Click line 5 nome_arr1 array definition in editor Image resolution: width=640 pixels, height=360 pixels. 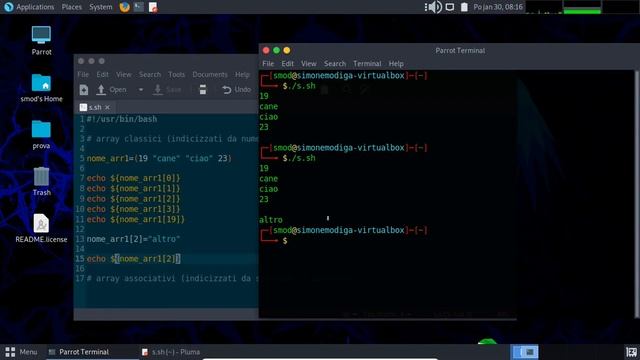tap(159, 158)
